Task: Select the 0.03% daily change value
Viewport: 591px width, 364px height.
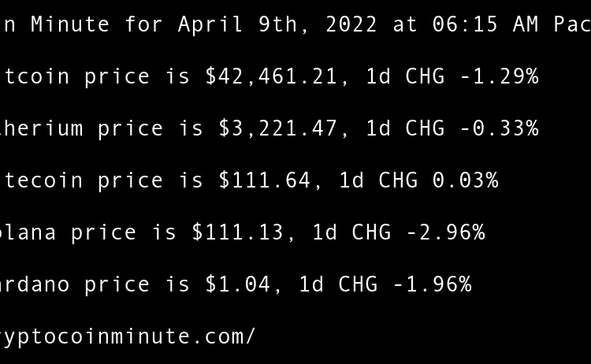Action: 465,180
